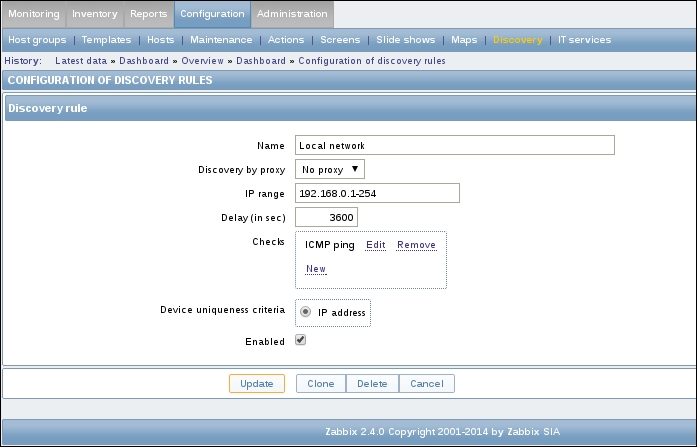
Task: Toggle the Enabled checkbox
Action: tap(300, 340)
